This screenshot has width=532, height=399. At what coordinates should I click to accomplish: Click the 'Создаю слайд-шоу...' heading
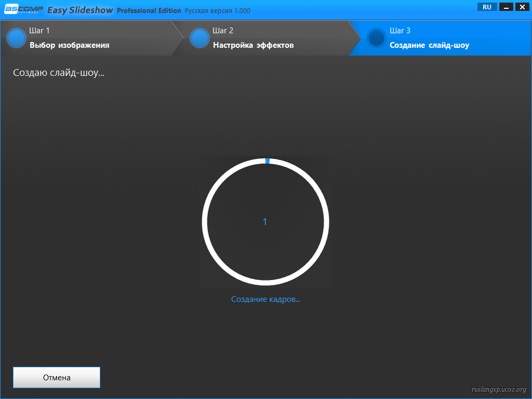[x=59, y=73]
